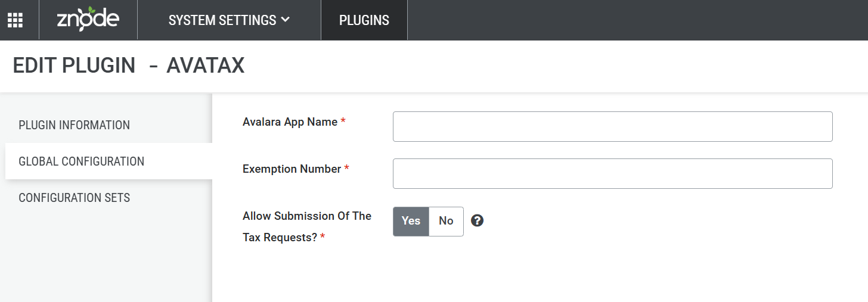Click the Avalara App Name label
This screenshot has height=302, width=868.
[290, 122]
